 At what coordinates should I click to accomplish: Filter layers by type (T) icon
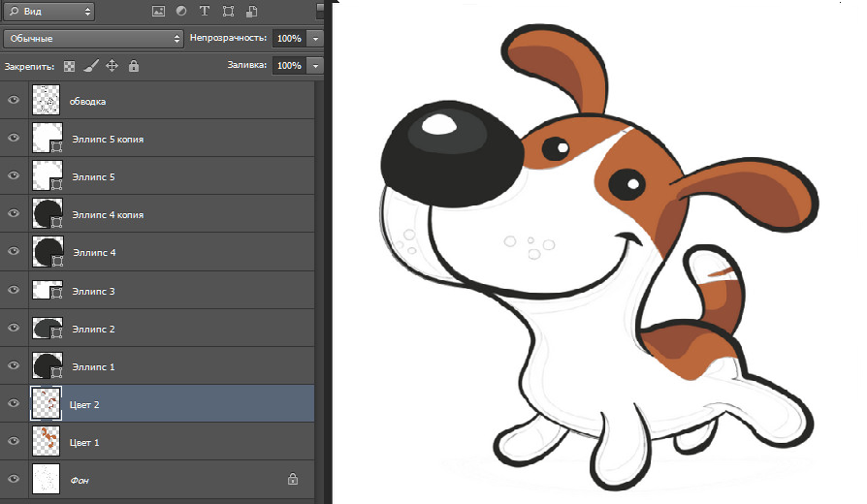[205, 12]
